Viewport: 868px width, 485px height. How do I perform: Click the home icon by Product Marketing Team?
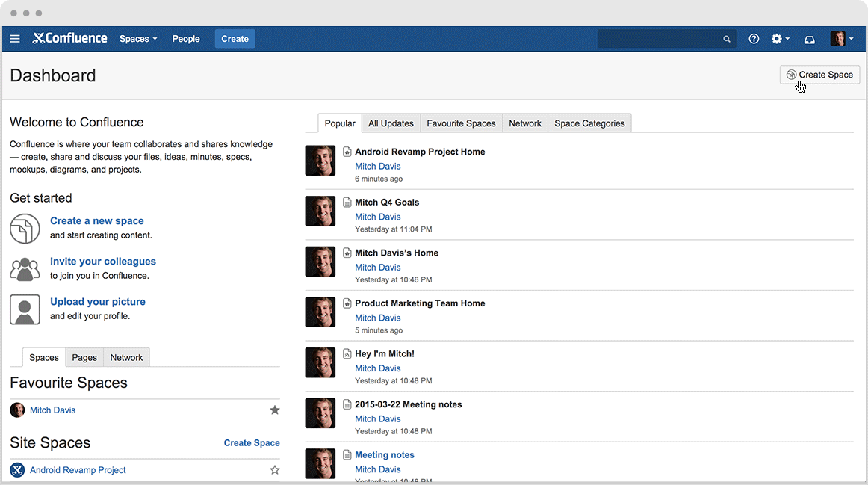pos(347,303)
